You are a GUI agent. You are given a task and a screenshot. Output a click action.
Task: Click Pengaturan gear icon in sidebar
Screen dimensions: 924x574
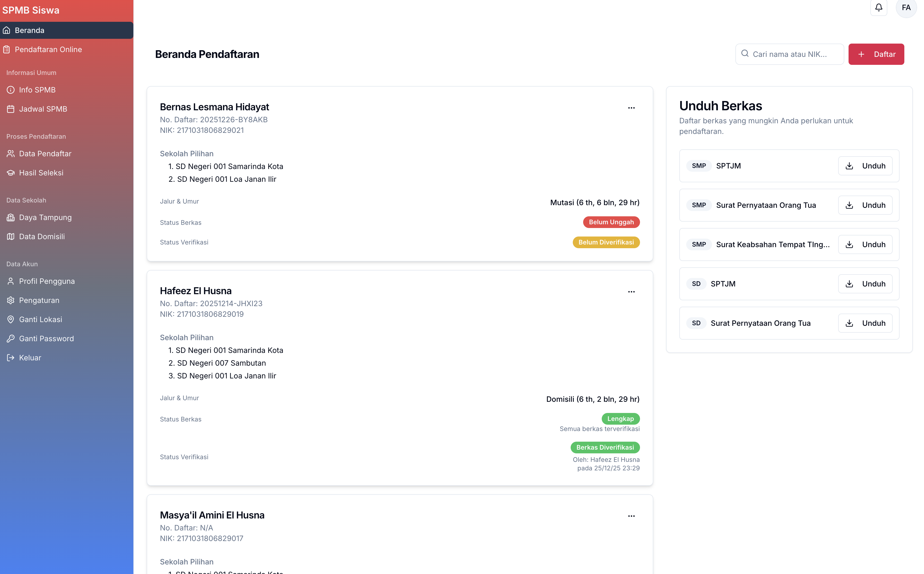(11, 300)
